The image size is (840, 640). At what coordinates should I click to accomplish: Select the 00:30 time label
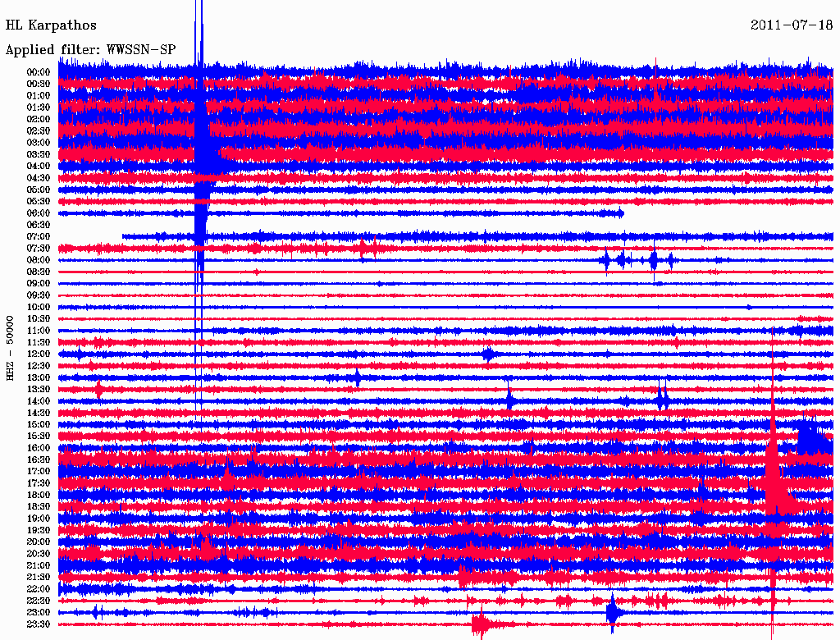coord(39,84)
